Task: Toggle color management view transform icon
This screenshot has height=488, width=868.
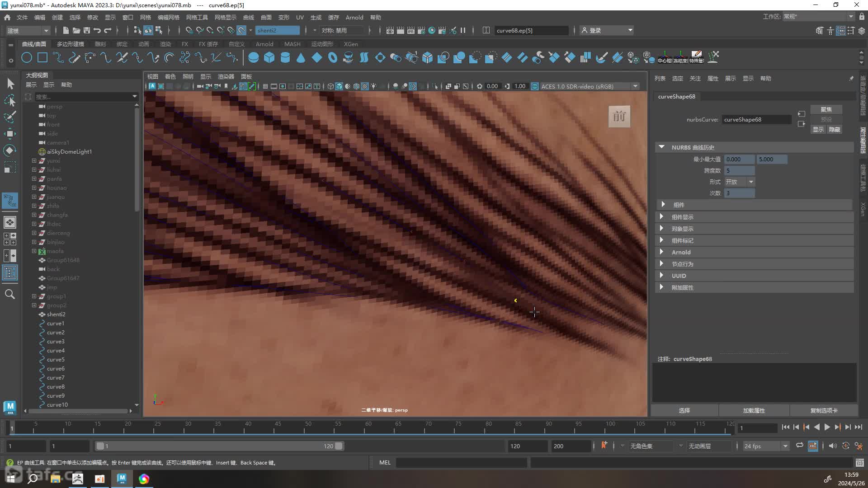Action: click(535, 86)
